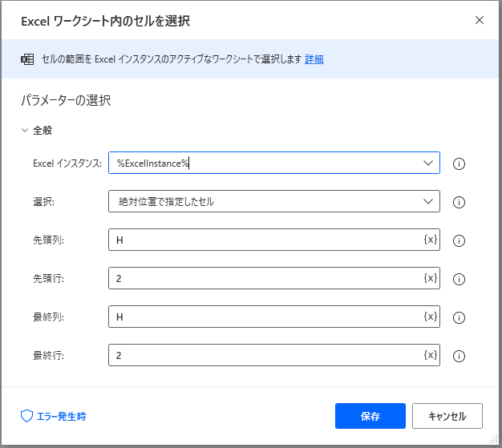Click info icon for 先頭列 field
This screenshot has height=448, width=502.
point(459,240)
